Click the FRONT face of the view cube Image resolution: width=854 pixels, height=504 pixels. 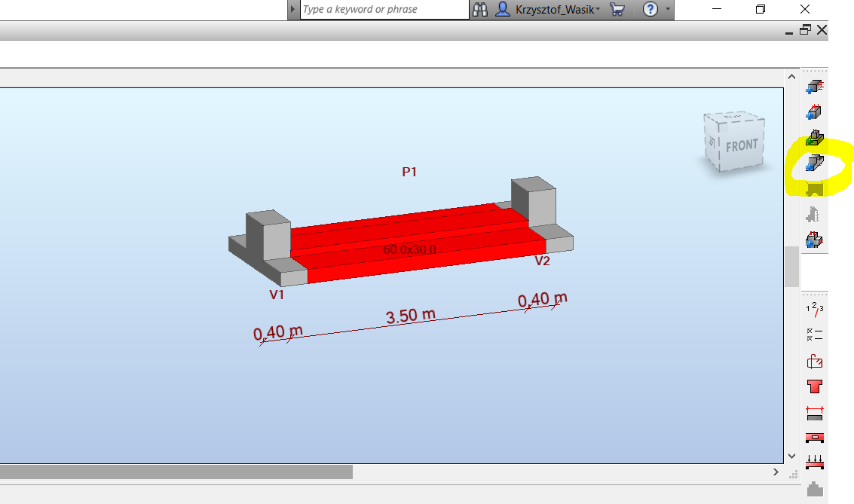coord(741,142)
